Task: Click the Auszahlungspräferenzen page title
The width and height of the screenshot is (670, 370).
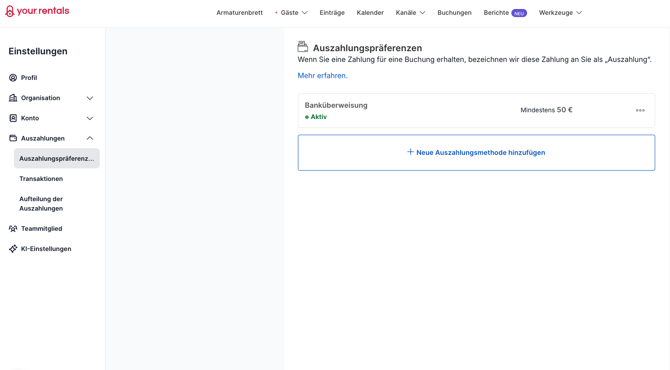Action: click(367, 48)
